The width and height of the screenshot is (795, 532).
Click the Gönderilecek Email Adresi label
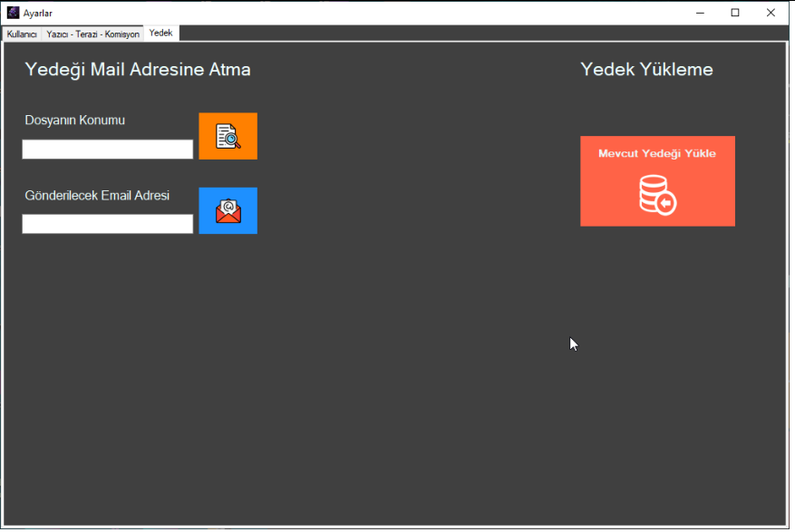(97, 195)
